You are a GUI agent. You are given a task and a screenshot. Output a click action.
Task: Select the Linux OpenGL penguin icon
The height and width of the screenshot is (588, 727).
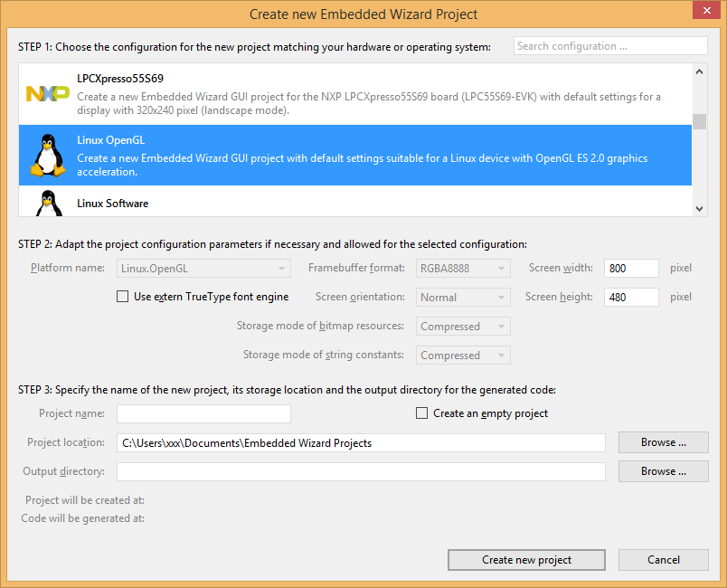[47, 156]
